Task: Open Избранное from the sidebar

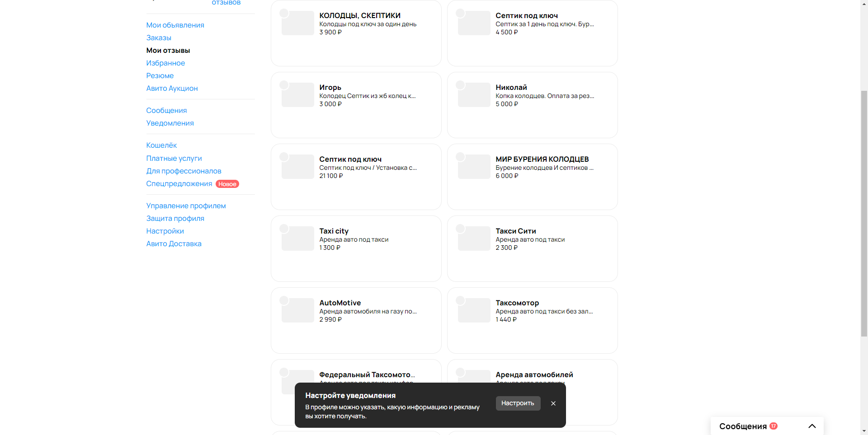Action: [x=165, y=63]
